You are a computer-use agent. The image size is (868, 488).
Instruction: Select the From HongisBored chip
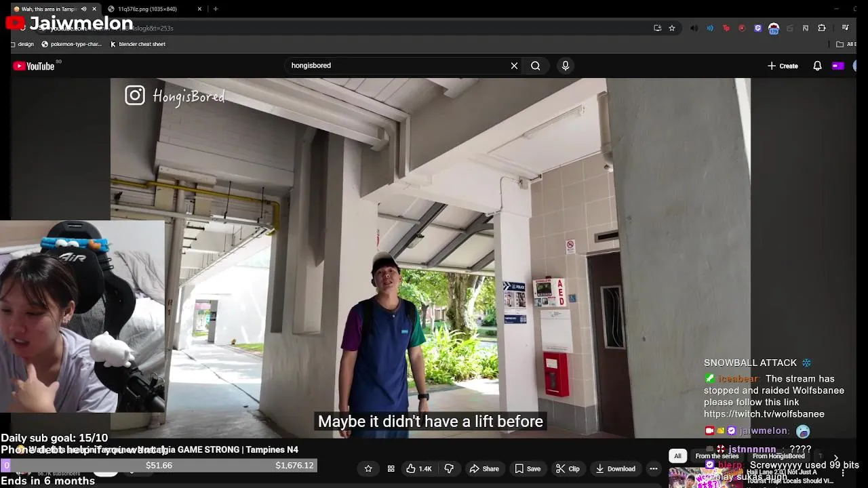pos(778,456)
